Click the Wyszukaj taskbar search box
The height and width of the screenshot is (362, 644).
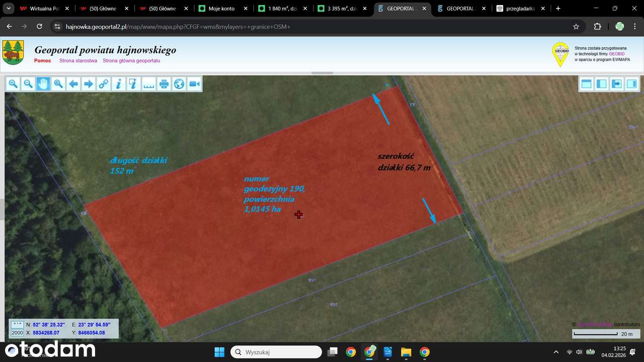click(276, 352)
